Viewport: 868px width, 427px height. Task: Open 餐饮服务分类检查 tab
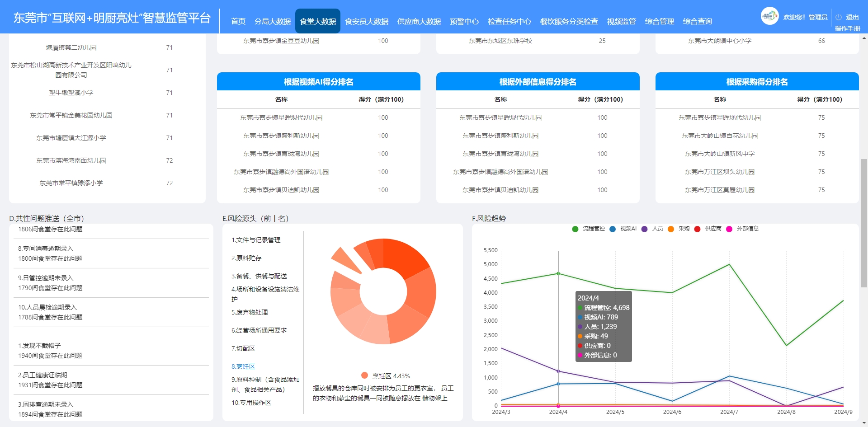click(x=569, y=21)
